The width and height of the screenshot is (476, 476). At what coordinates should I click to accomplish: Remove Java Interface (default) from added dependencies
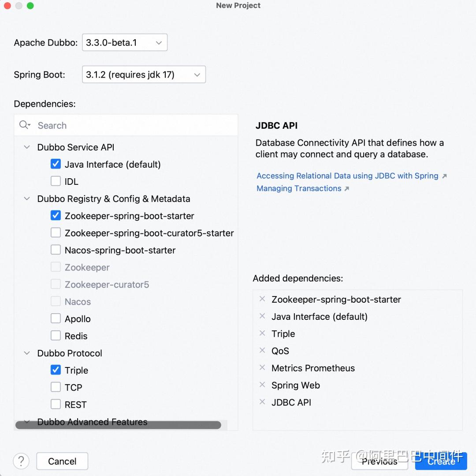[262, 316]
